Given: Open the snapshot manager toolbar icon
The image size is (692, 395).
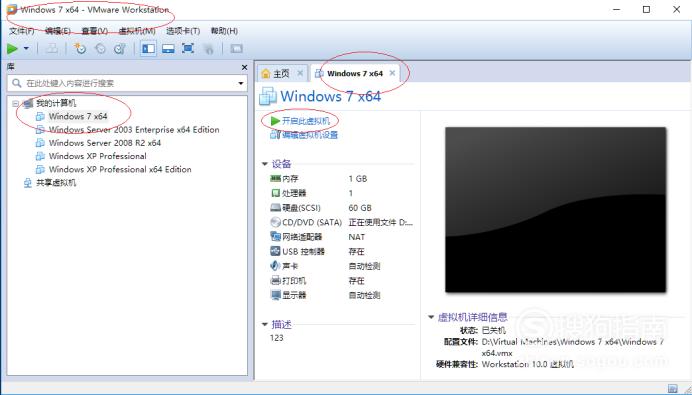Looking at the screenshot, I should (x=120, y=49).
